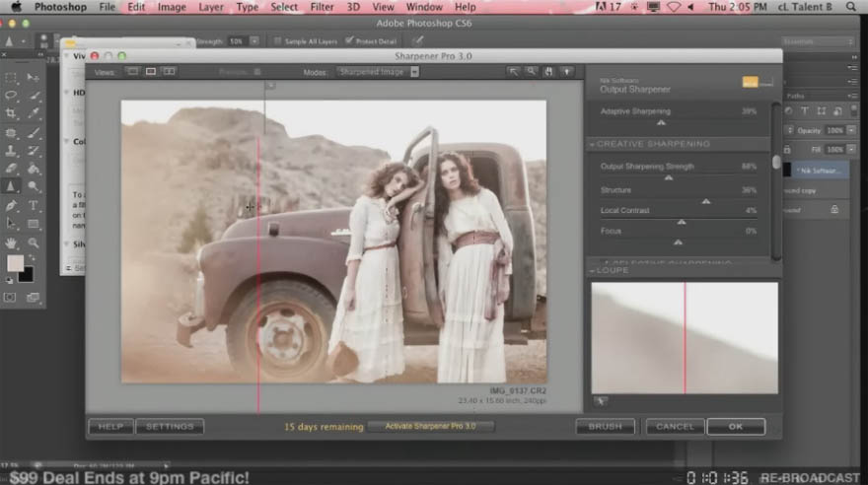The image size is (868, 485).
Task: Expand the Selective Sharpening section
Action: point(606,262)
